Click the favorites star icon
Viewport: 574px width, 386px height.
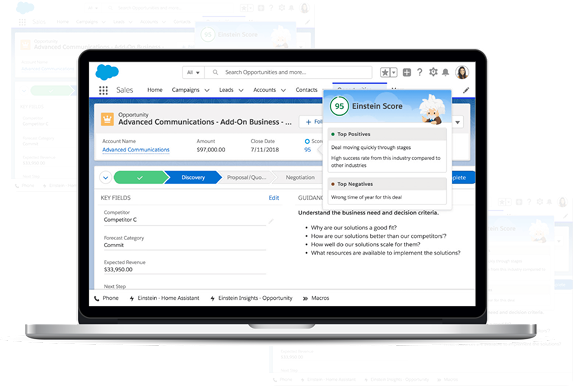point(385,73)
